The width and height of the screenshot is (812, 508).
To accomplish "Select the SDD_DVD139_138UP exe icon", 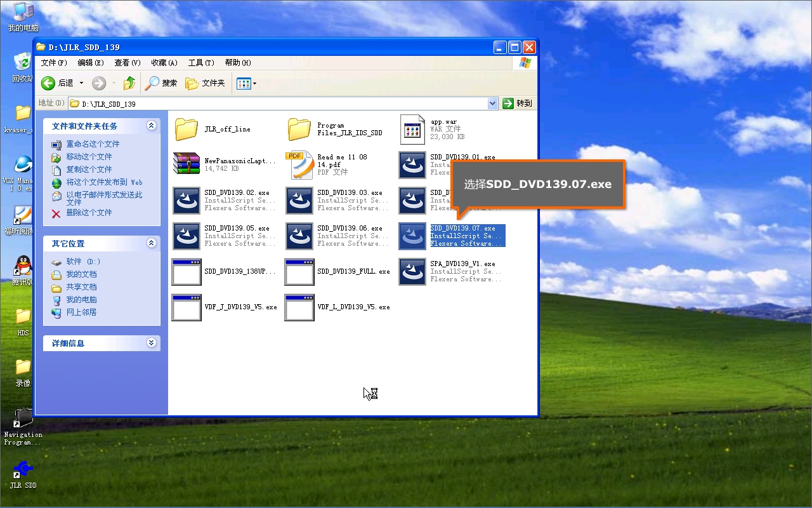I will 187,272.
